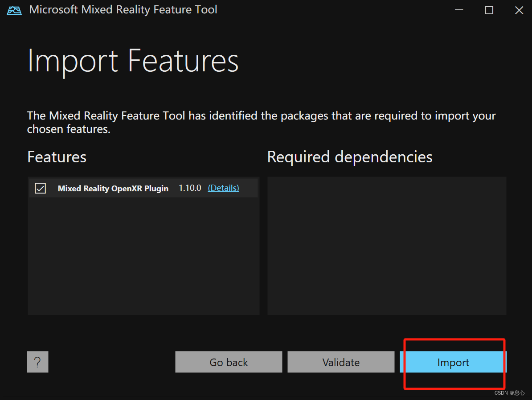The height and width of the screenshot is (400, 532).
Task: Click the packages description paragraph text
Action: click(x=261, y=122)
